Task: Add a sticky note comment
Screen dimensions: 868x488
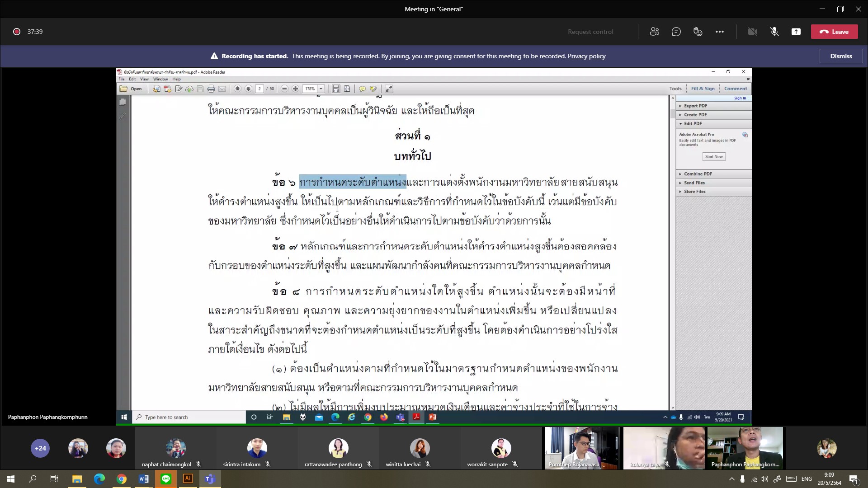Action: (362, 89)
